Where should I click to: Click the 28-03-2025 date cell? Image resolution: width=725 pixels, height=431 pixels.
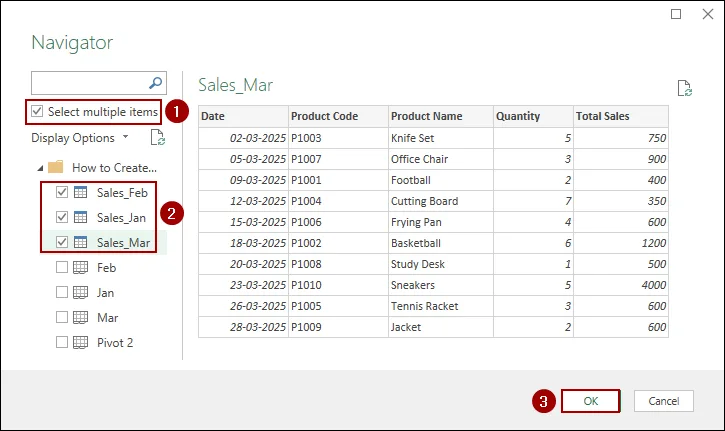[x=243, y=327]
